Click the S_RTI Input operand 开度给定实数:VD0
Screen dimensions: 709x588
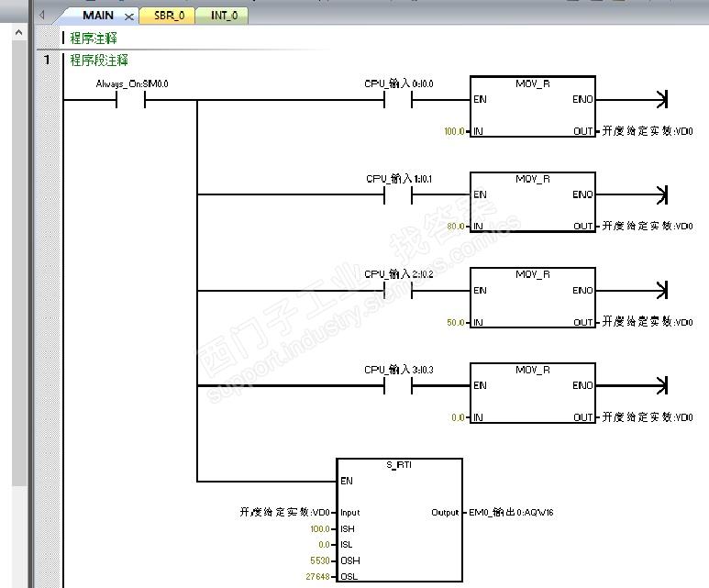[x=285, y=512]
